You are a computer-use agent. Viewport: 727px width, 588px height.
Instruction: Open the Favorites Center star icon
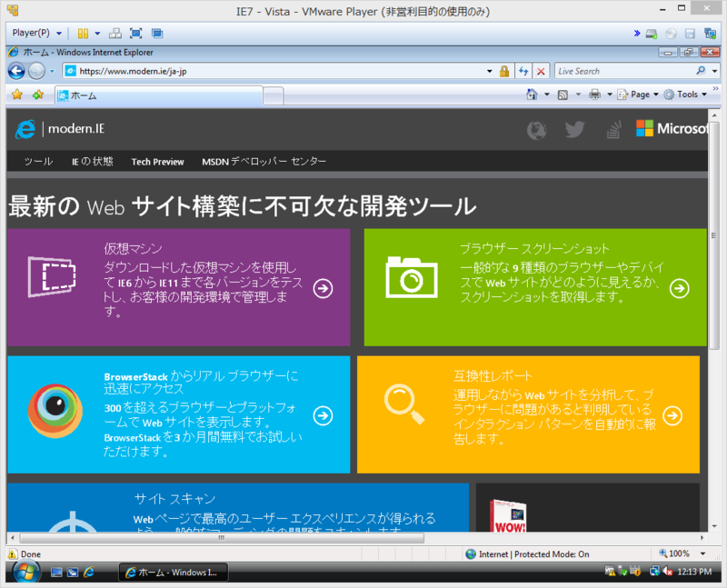(17, 95)
